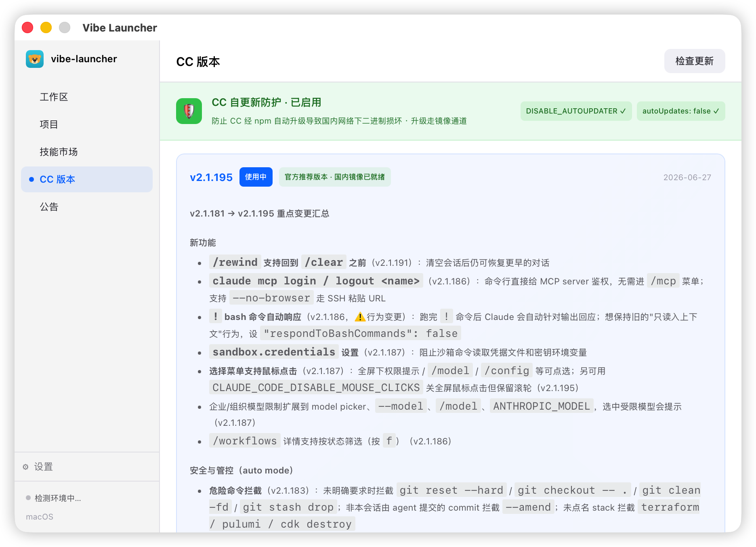Click the vibe-launcher bear app icon
Viewport: 756px width, 547px height.
[35, 59]
